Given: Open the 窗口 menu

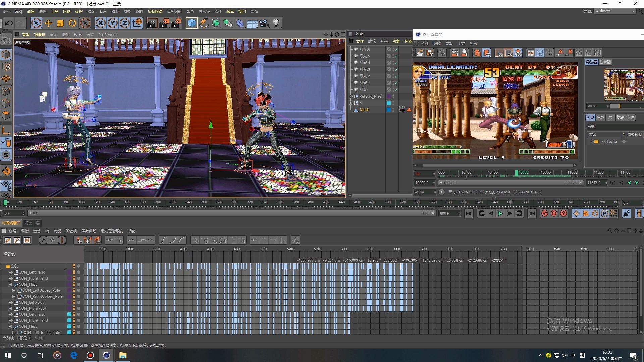Looking at the screenshot, I should click(x=242, y=12).
